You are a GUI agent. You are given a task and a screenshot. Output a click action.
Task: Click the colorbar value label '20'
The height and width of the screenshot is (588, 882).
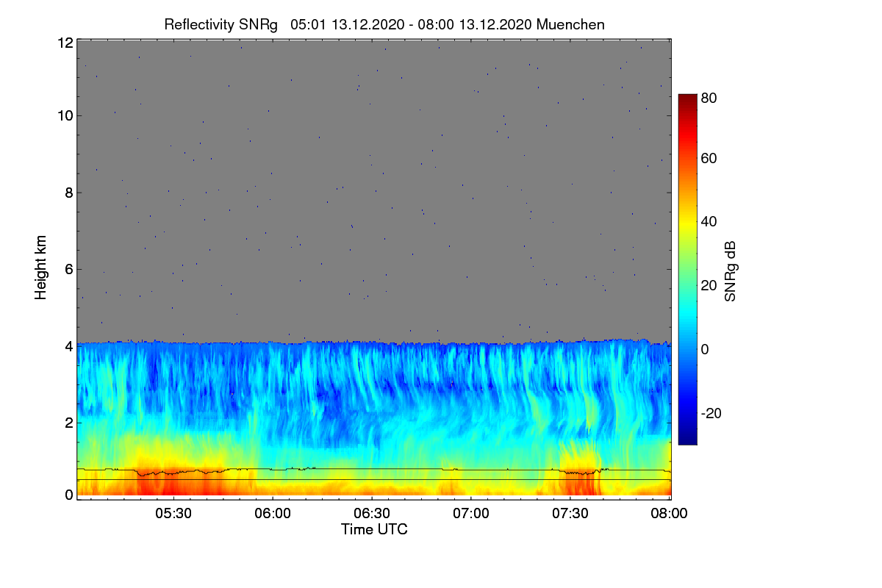(x=709, y=286)
